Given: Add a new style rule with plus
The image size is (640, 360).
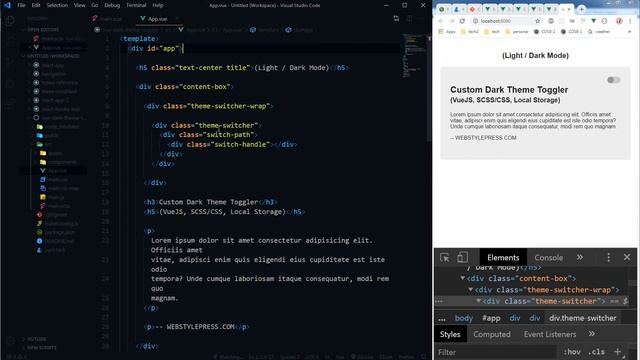Looking at the screenshot, I should pos(617,351).
